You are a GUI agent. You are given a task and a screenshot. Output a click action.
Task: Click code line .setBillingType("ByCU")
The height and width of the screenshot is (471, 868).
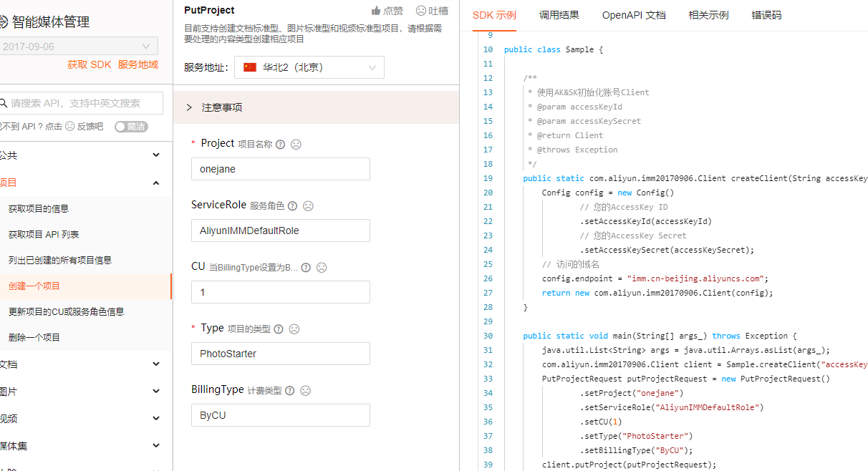coord(637,450)
